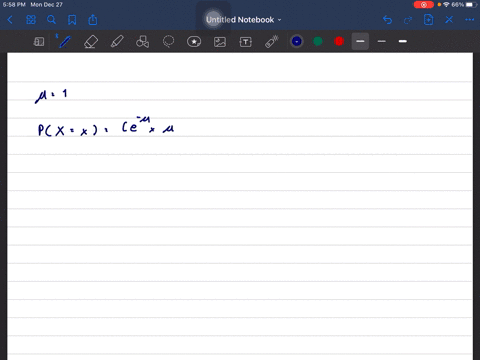
Task: Tap the status bar clock reading 6:58 PM
Action: 14,5
